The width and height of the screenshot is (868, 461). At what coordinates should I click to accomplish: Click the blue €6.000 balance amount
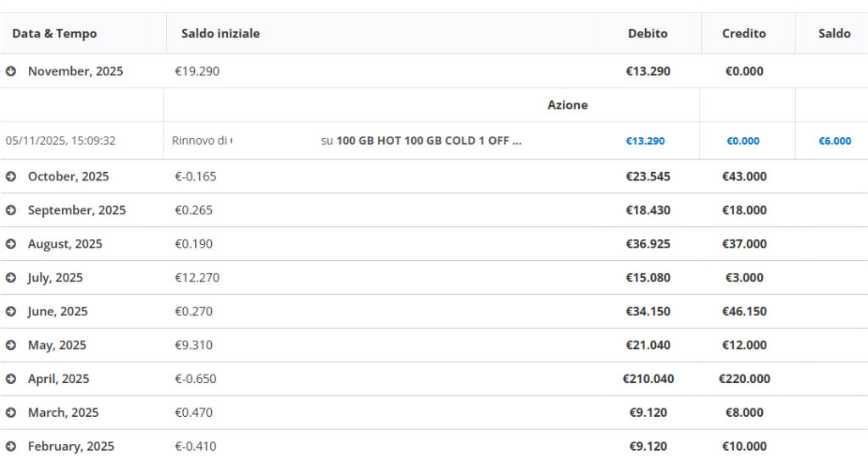(834, 142)
